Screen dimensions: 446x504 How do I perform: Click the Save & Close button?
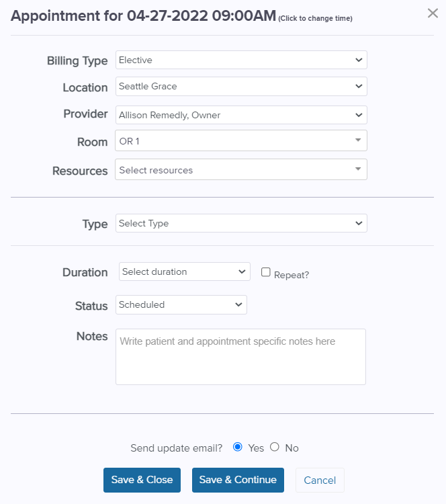tap(142, 480)
